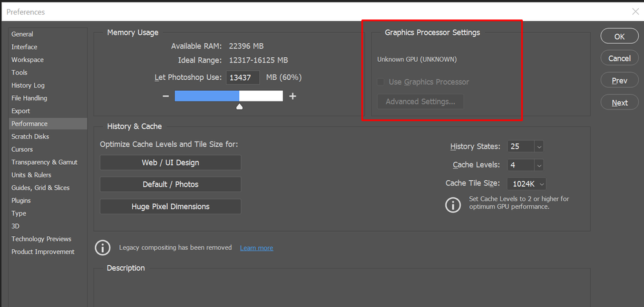This screenshot has height=307, width=644.
Task: Go to Next preferences page
Action: [x=620, y=102]
